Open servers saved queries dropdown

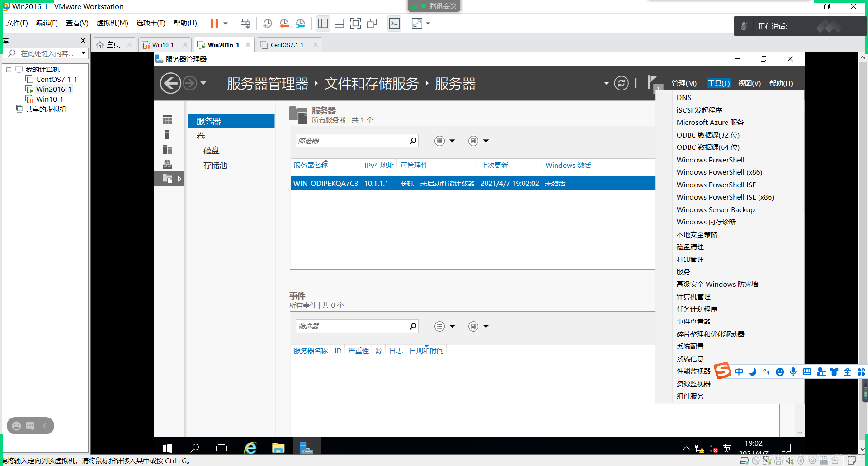[478, 141]
